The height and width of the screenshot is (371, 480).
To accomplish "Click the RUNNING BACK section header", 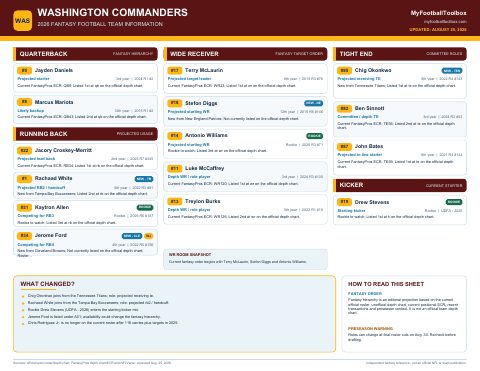I will point(85,134).
